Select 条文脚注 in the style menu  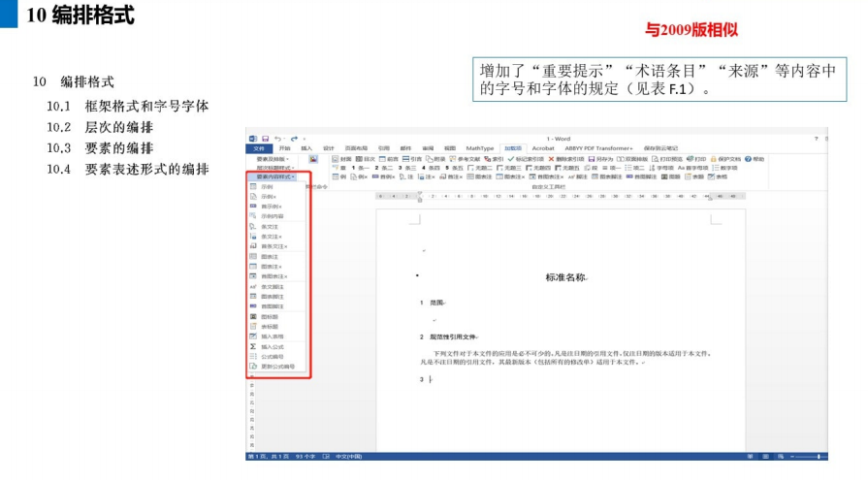(273, 286)
